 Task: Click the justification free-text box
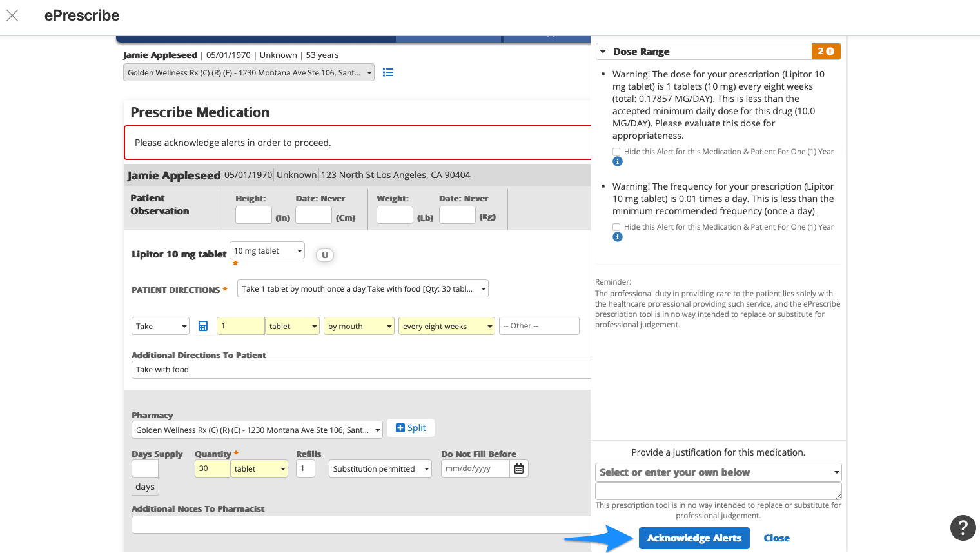(x=719, y=490)
